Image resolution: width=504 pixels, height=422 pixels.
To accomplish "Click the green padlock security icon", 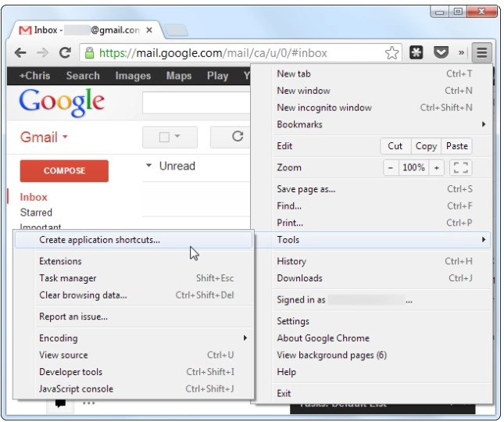I will pyautogui.click(x=89, y=52).
